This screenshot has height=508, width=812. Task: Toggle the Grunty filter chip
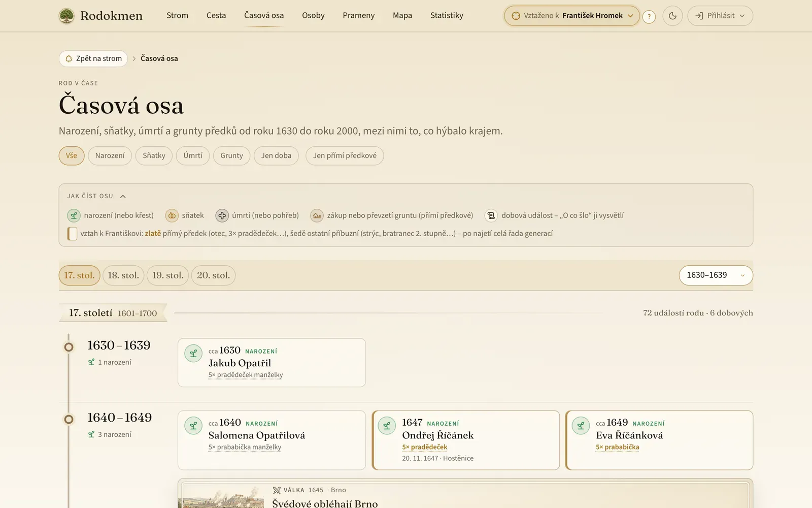231,155
